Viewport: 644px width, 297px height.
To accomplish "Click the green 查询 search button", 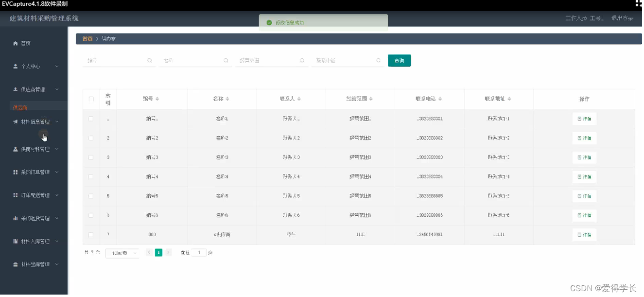I will pos(400,61).
